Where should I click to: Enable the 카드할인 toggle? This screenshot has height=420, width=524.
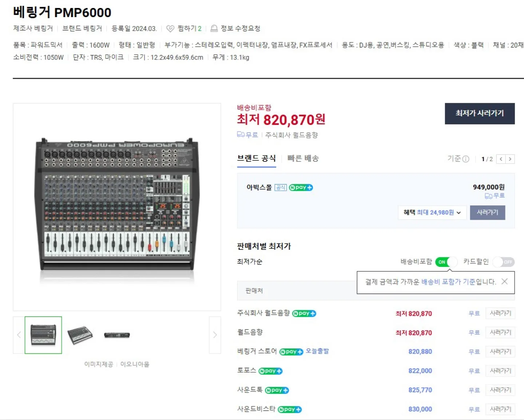pyautogui.click(x=503, y=262)
